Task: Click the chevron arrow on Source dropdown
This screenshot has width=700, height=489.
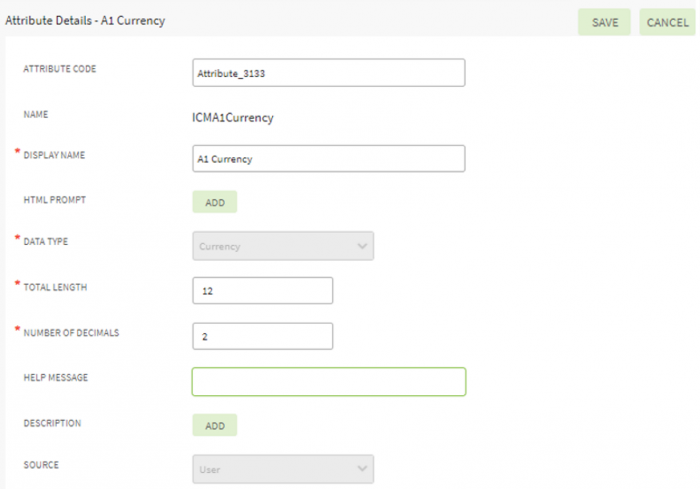Action: point(361,469)
